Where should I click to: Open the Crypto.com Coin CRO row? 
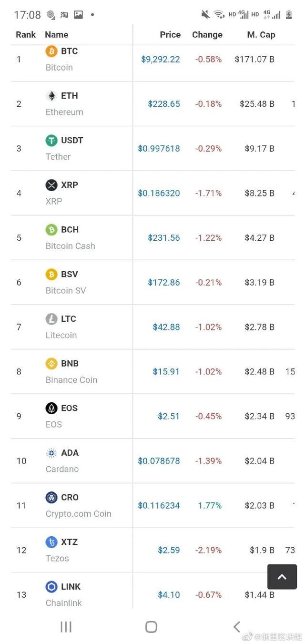point(152,505)
